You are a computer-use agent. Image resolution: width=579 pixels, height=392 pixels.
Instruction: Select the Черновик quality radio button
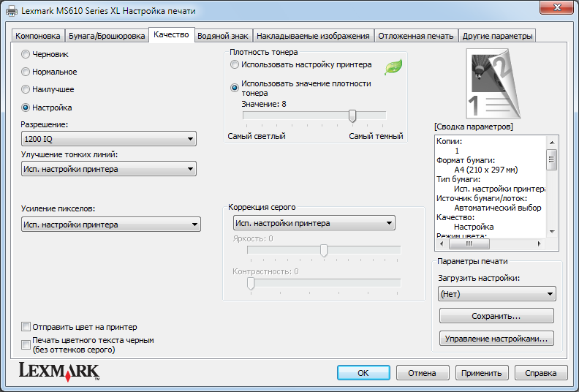click(26, 54)
